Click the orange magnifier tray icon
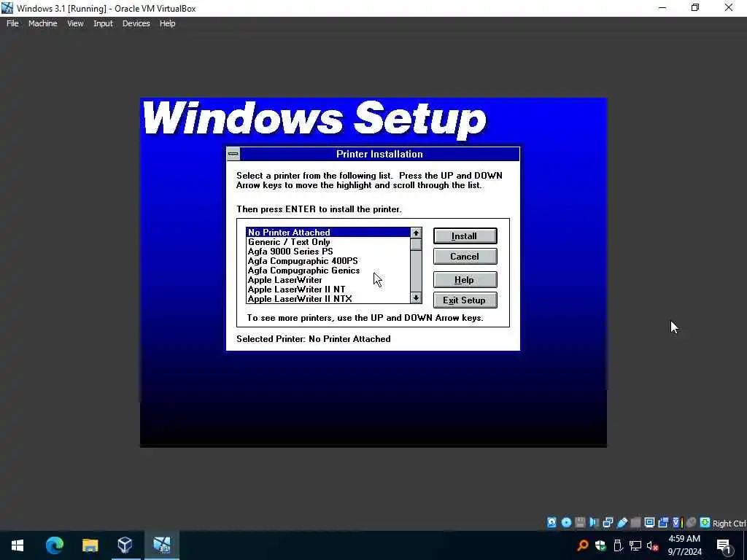Image resolution: width=747 pixels, height=560 pixels. pos(582,545)
